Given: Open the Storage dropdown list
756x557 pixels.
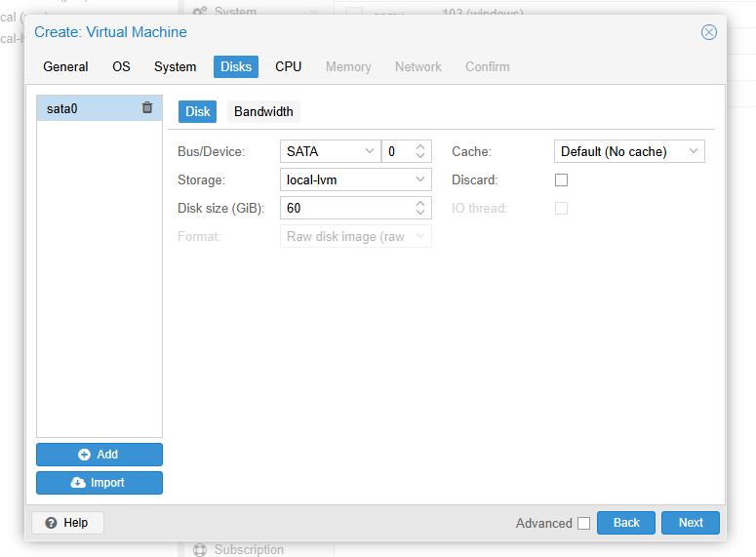Looking at the screenshot, I should click(420, 179).
